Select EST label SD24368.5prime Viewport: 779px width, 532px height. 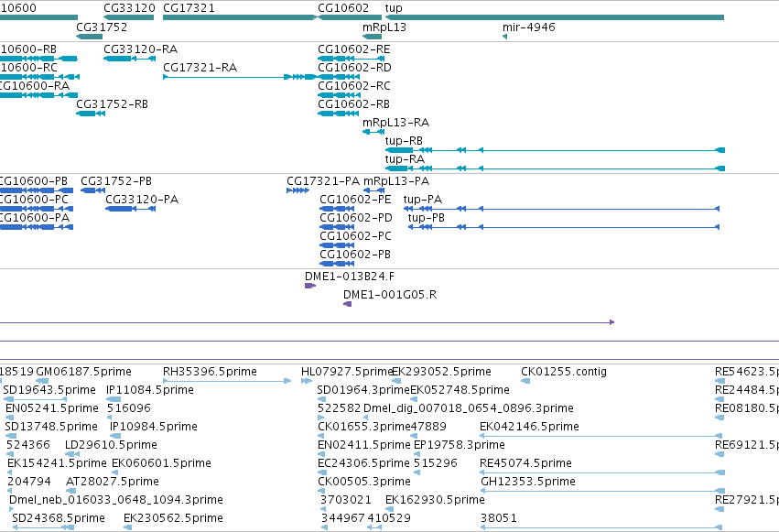coord(59,519)
